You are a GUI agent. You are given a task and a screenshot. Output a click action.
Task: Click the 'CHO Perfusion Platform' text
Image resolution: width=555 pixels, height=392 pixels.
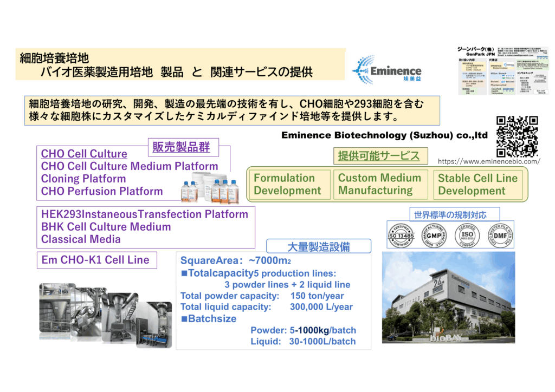(102, 191)
